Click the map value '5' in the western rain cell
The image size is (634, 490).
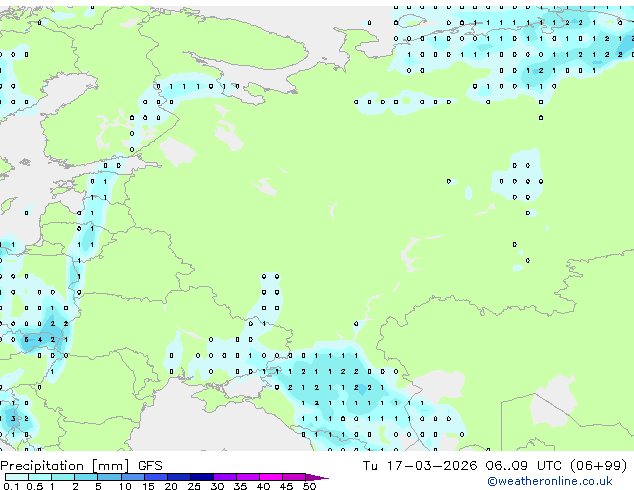27,340
